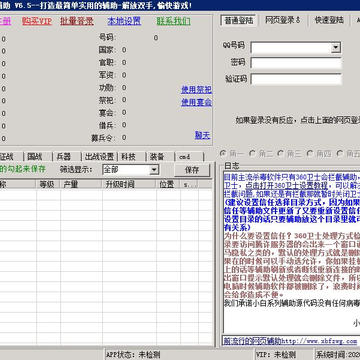Click the 功勋 label

pyautogui.click(x=107, y=88)
